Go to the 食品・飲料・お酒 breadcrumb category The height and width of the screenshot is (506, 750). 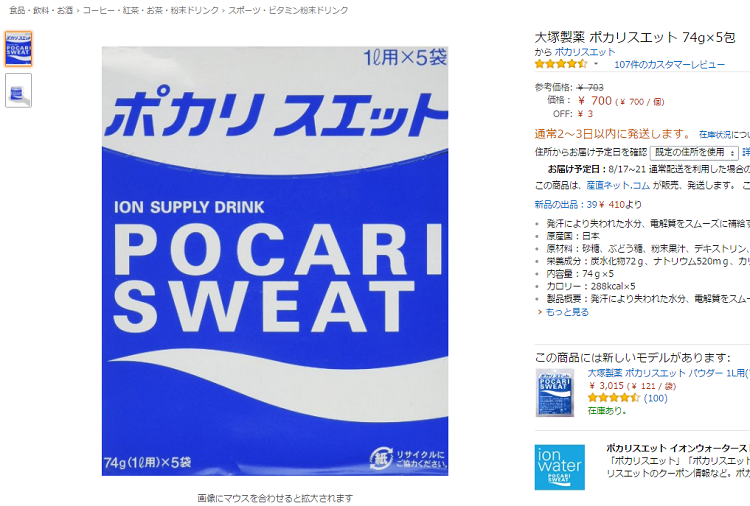pyautogui.click(x=41, y=10)
